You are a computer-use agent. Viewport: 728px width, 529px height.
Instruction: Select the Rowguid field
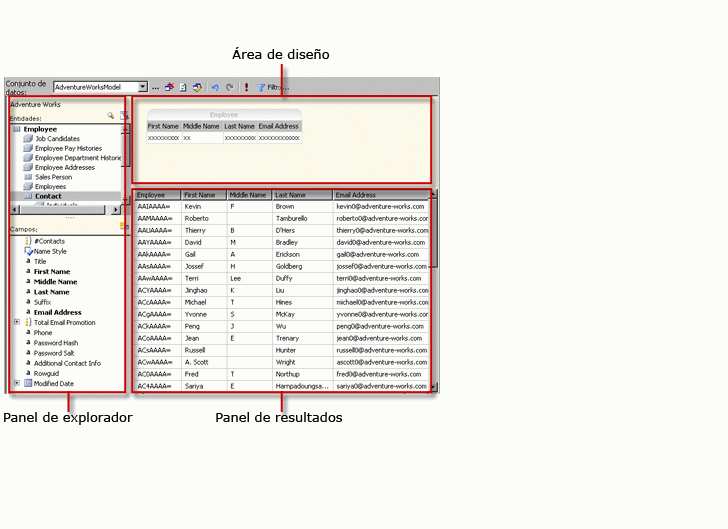click(46, 373)
